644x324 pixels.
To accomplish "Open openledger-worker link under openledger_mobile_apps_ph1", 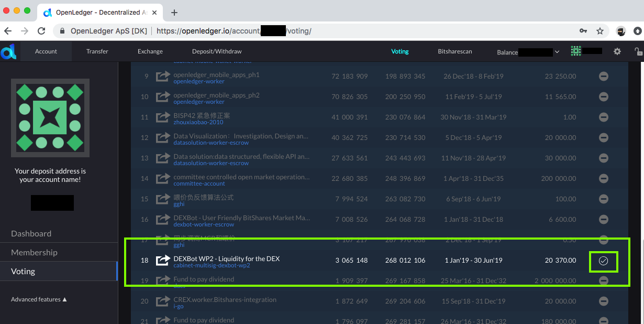I will pos(199,81).
